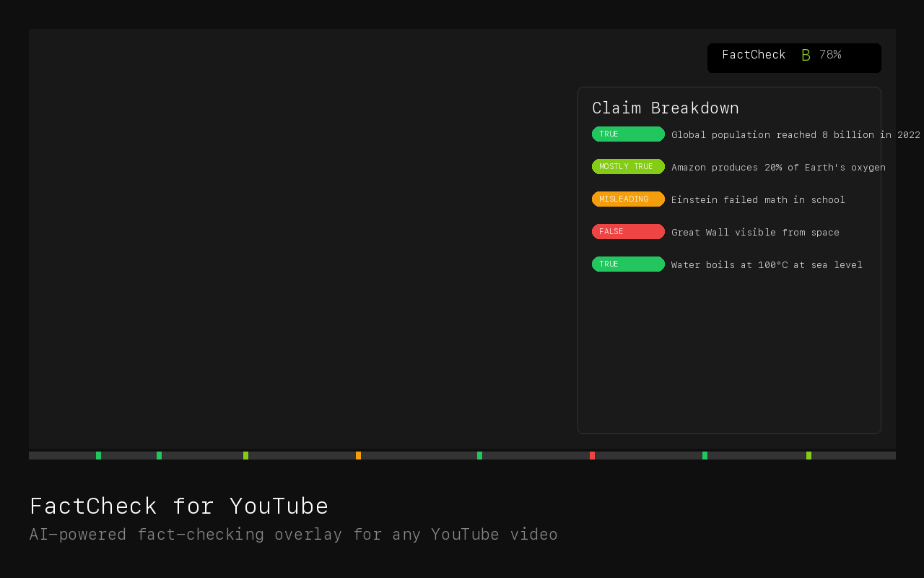Open claim 'Amazon produces 20% of Earth's oxygen'

click(778, 167)
